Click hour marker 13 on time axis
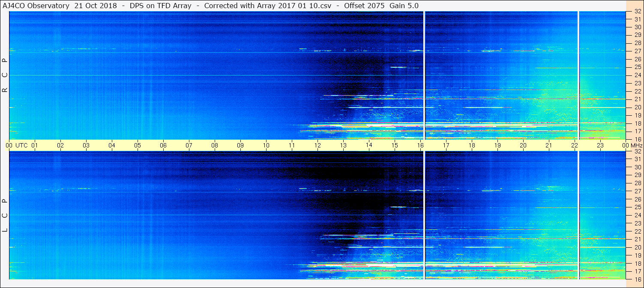Screen dimensions: 644x288 coord(343,145)
